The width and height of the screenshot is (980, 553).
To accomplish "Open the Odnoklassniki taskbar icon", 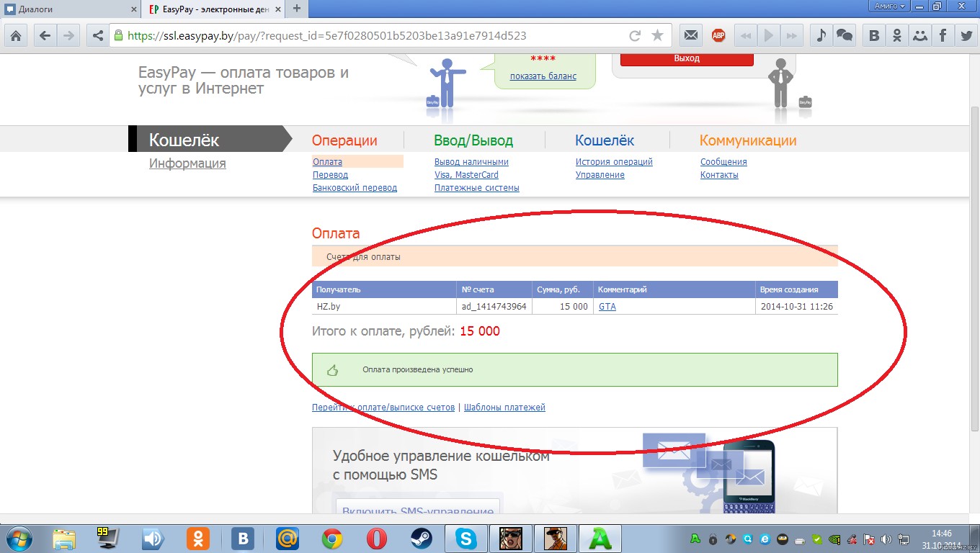I will click(197, 539).
